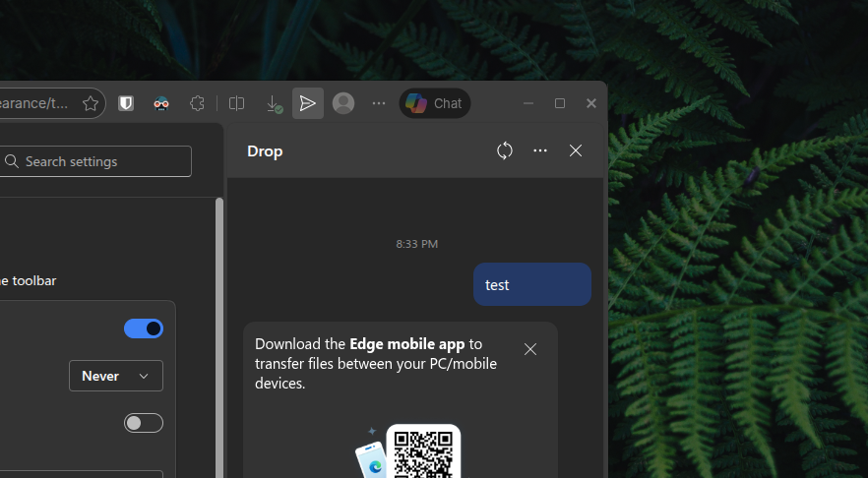The width and height of the screenshot is (868, 478).
Task: Open the red-goggles extension icon
Action: tap(160, 103)
